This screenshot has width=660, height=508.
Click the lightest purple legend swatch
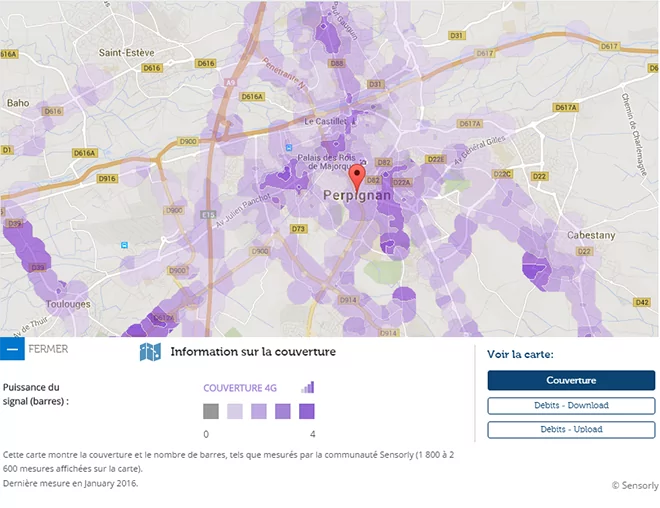pos(235,411)
